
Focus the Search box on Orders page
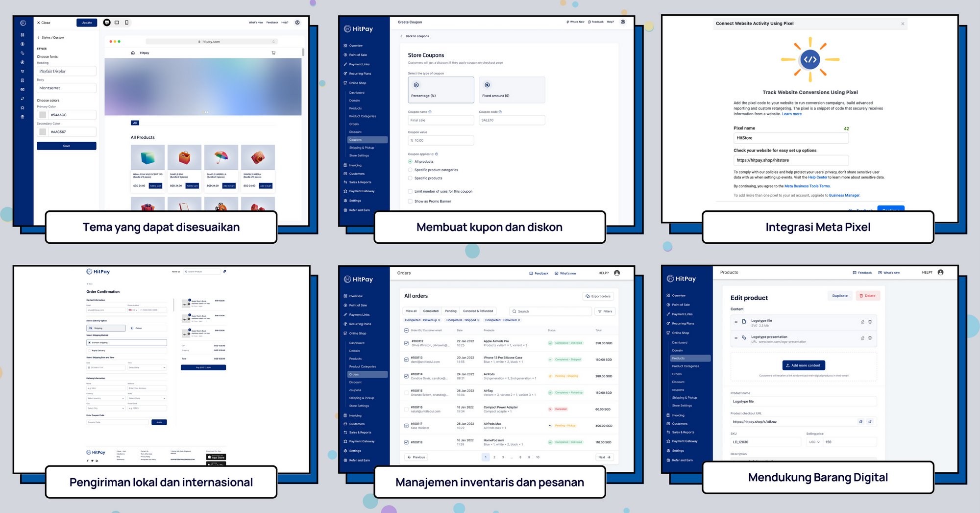pos(551,311)
